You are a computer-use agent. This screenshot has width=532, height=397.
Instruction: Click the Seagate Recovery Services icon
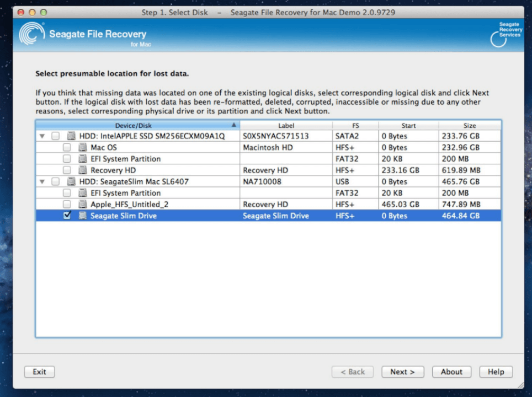[x=498, y=39]
